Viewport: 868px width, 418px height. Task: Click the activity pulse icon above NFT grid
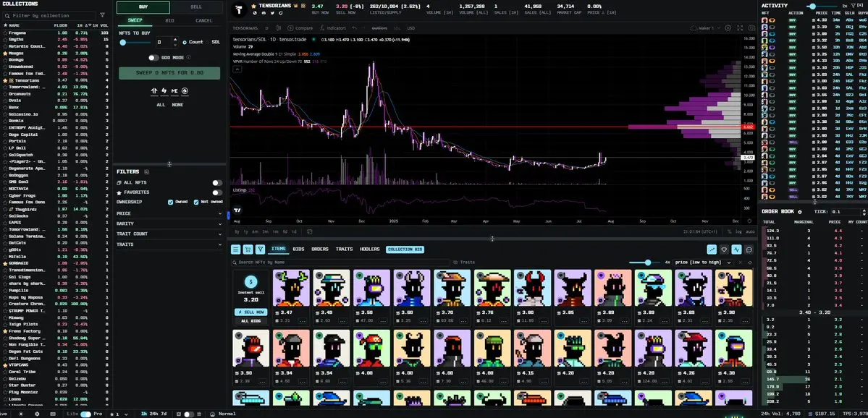click(x=736, y=249)
